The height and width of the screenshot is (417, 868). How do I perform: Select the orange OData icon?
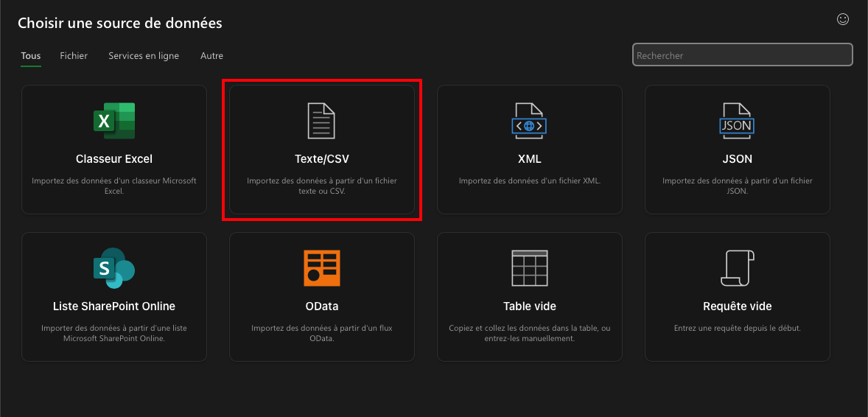coord(321,268)
